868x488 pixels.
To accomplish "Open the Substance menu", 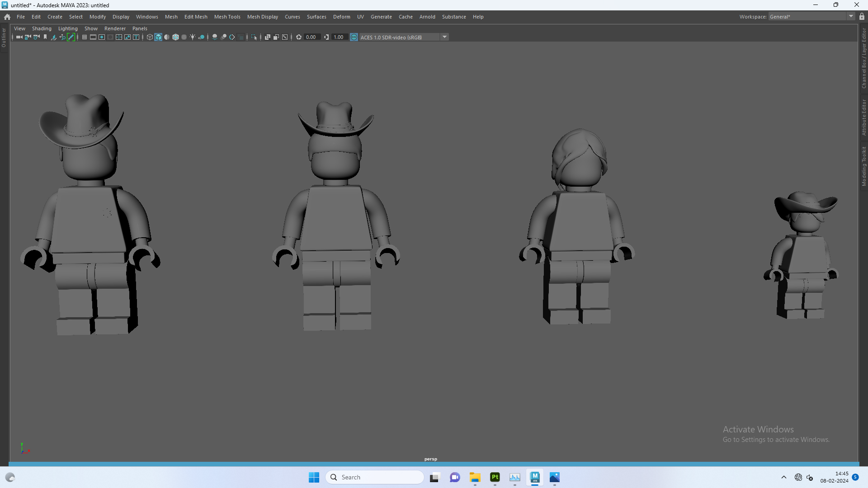I will (x=454, y=17).
